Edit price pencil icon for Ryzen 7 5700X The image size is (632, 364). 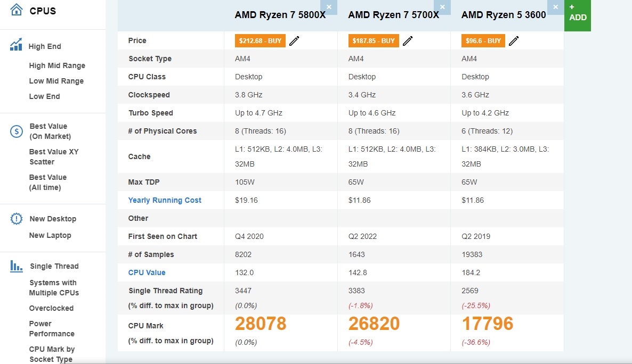(x=408, y=41)
